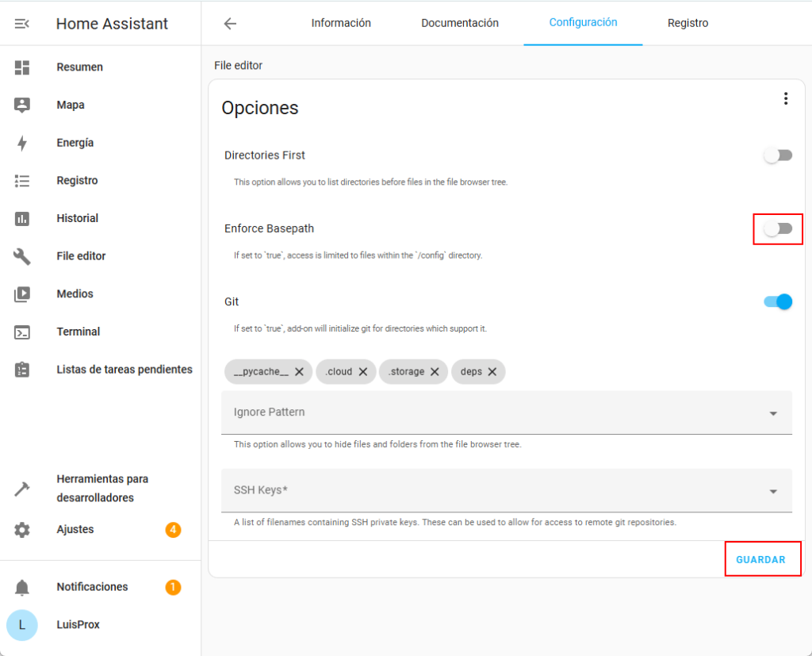Open Notificaciones bell icon
The height and width of the screenshot is (656, 812).
[x=22, y=587]
